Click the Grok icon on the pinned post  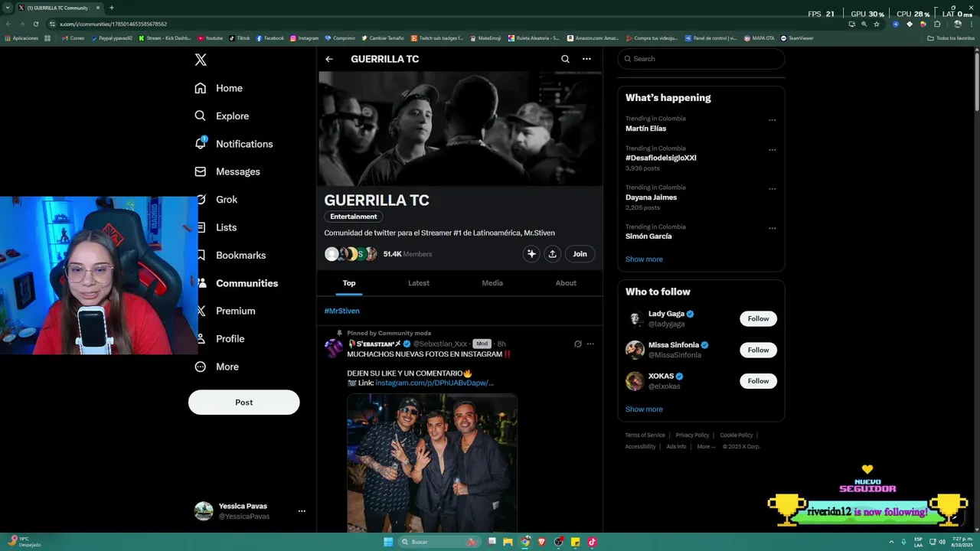pyautogui.click(x=578, y=344)
